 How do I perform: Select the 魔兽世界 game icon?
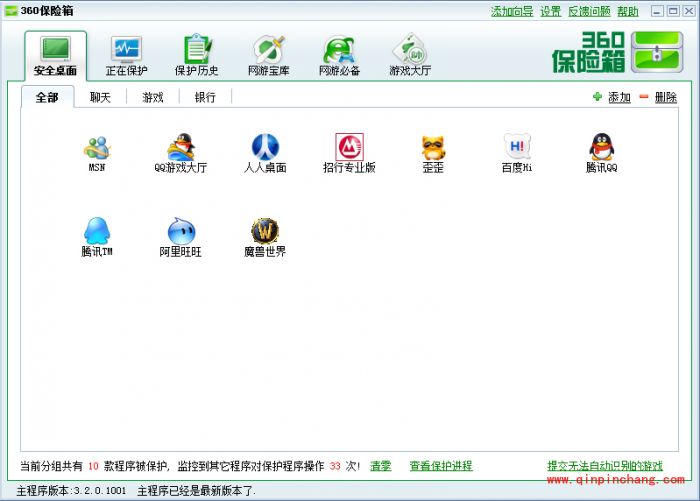pyautogui.click(x=265, y=231)
